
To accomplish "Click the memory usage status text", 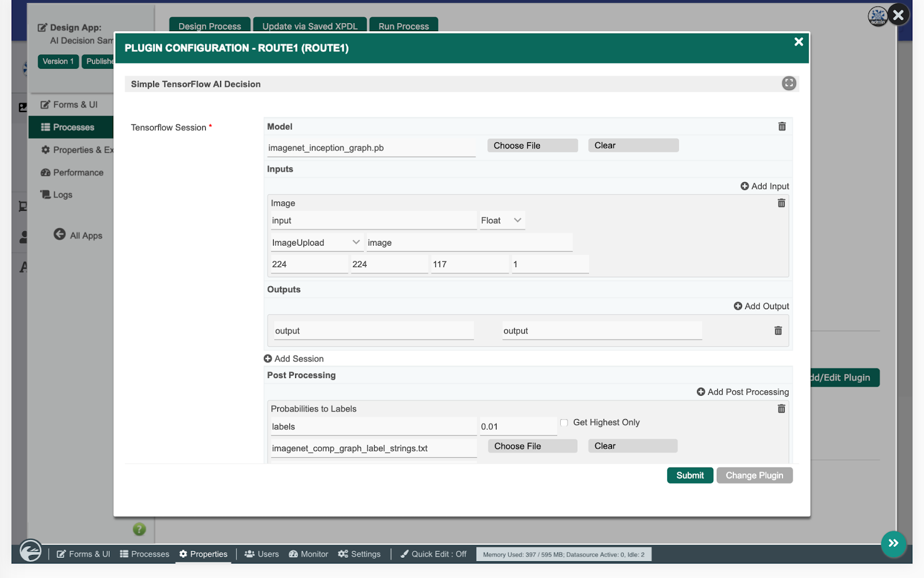I will tap(564, 555).
